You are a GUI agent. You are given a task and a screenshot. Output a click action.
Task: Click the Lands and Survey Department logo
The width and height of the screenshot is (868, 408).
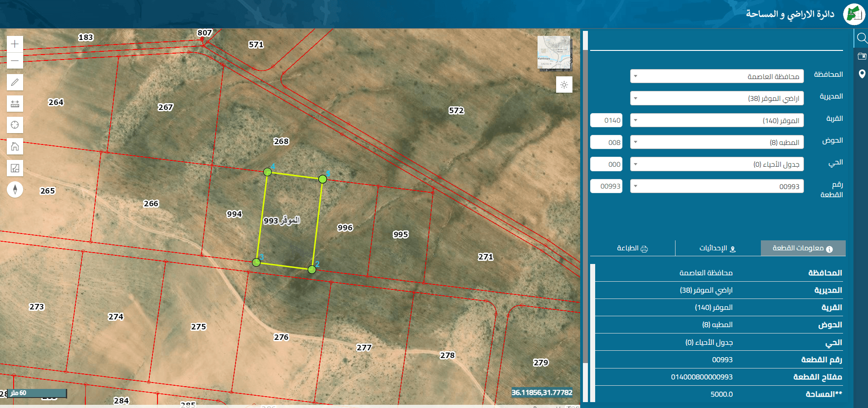(854, 14)
